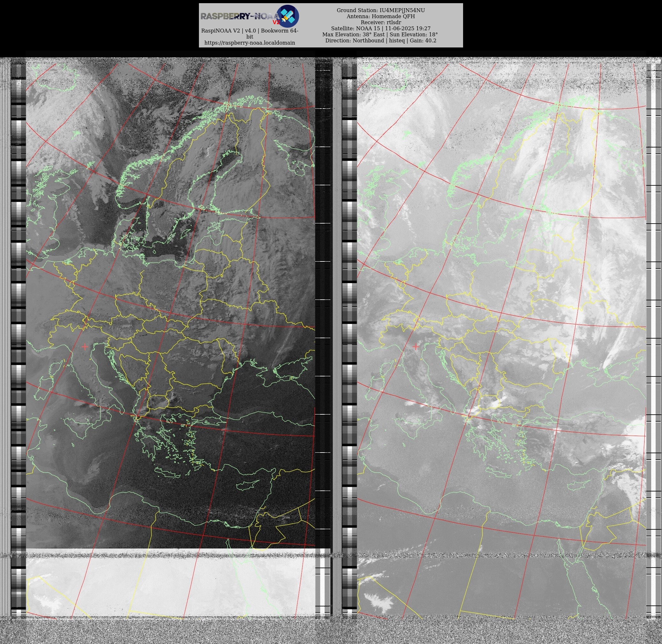The height and width of the screenshot is (644, 662).
Task: Select the Antenna: Homemade QFH line
Action: [381, 17]
